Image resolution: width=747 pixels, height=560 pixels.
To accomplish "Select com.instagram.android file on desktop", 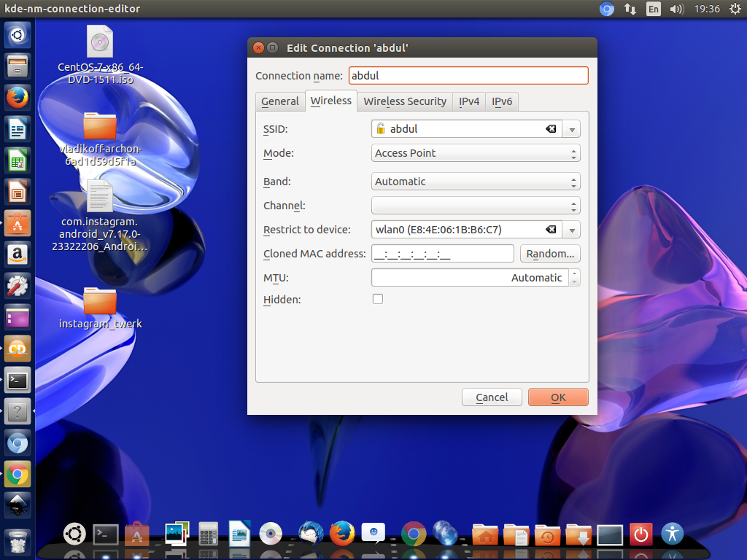I will (100, 216).
